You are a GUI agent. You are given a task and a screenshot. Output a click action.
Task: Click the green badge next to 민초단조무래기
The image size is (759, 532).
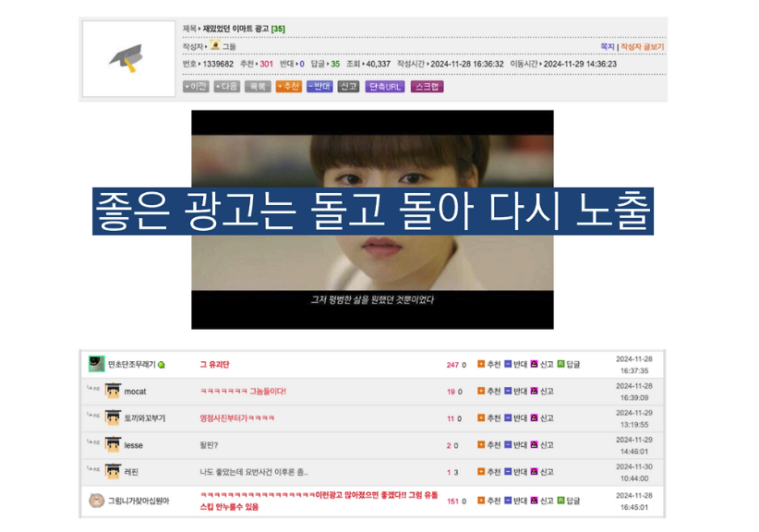point(162,365)
